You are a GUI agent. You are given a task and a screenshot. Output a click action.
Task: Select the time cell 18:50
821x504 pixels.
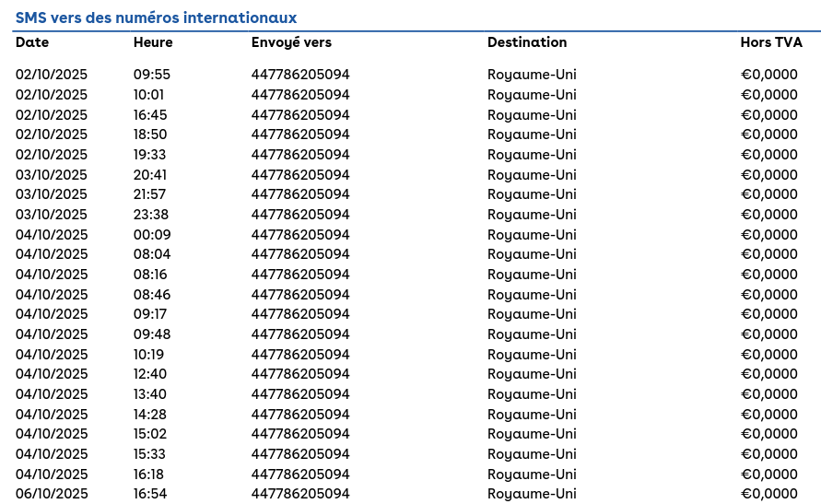tap(150, 135)
